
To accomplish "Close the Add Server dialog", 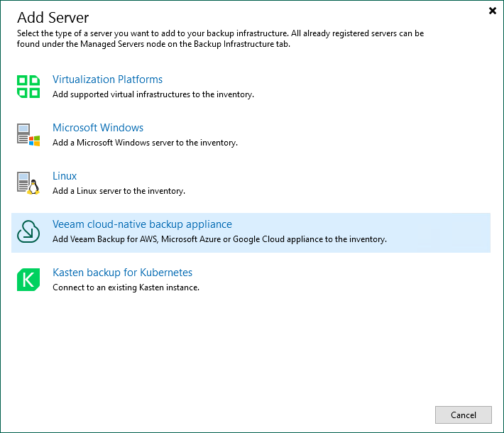I will click(493, 11).
